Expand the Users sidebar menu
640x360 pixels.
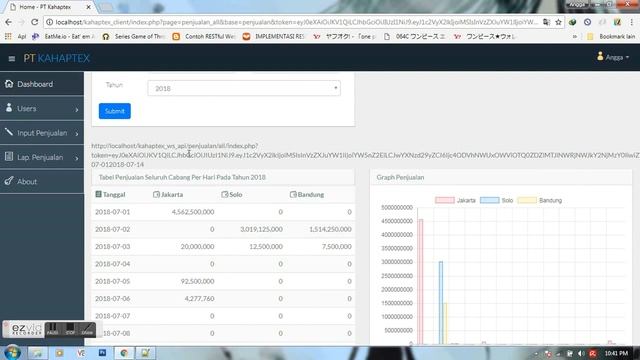(x=42, y=109)
